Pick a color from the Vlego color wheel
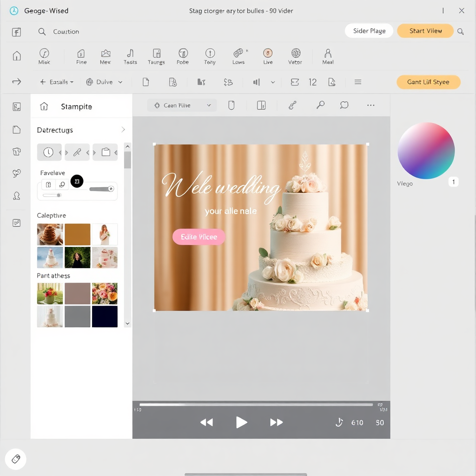 point(426,151)
